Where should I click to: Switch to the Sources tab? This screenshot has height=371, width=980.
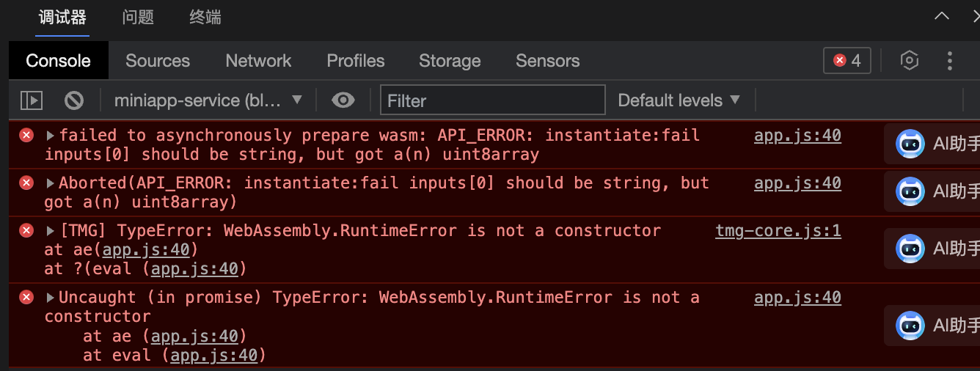click(158, 61)
